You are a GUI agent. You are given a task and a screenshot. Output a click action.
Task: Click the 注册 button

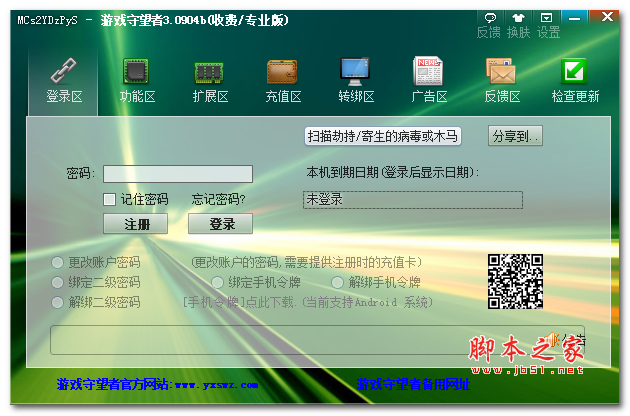tap(135, 223)
